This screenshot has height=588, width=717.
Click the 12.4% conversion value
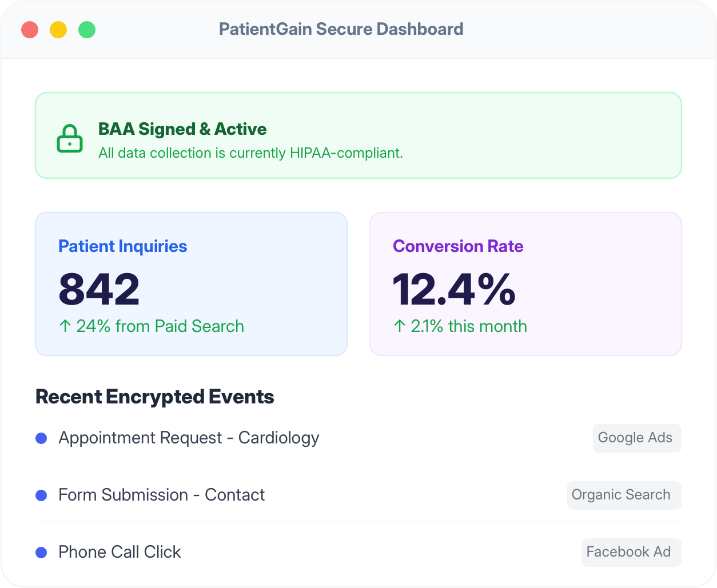pyautogui.click(x=454, y=289)
